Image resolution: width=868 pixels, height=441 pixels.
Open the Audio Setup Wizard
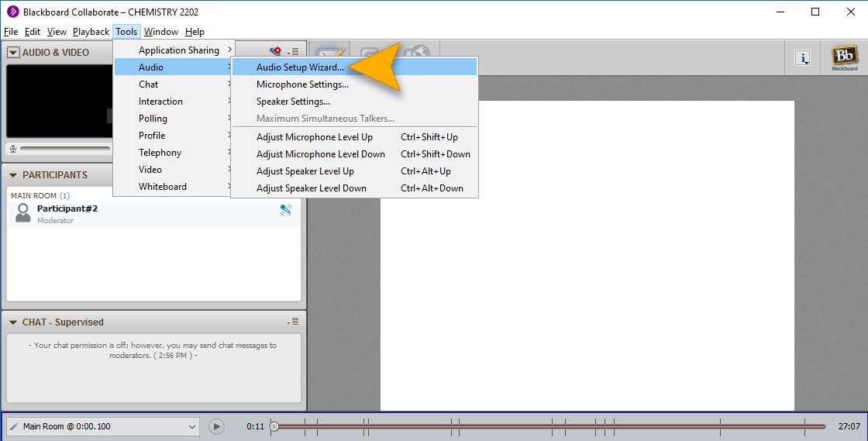[x=354, y=67]
